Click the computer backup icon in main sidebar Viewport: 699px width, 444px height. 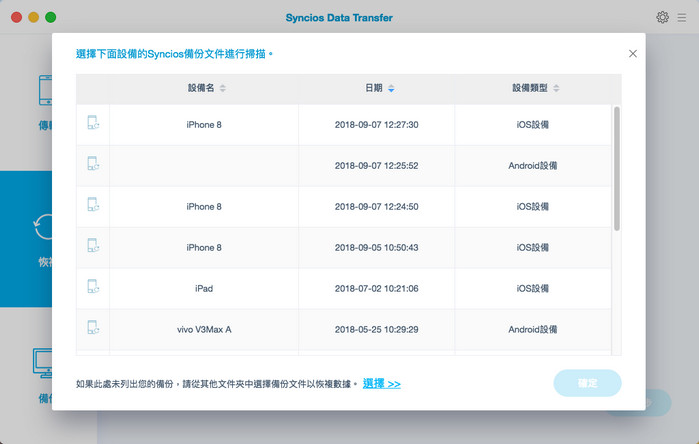[42, 363]
